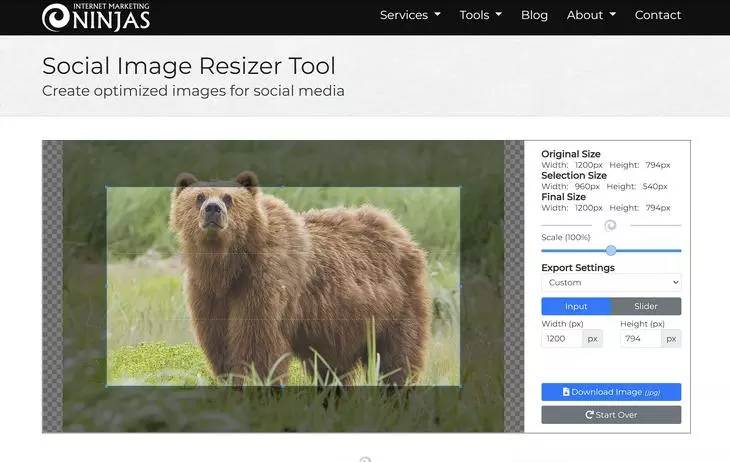Click the Start Over button
The width and height of the screenshot is (730, 462).
point(611,414)
